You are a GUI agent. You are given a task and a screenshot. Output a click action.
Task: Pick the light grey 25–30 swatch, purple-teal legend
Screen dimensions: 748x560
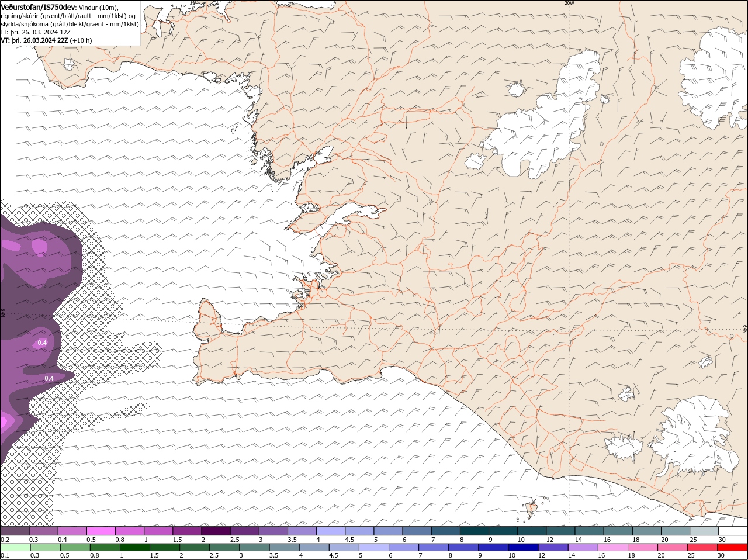704,531
